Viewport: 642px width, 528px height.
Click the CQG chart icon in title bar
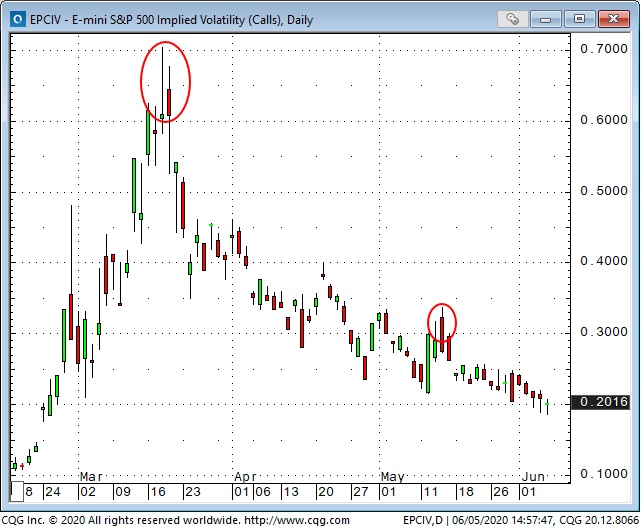(18, 19)
